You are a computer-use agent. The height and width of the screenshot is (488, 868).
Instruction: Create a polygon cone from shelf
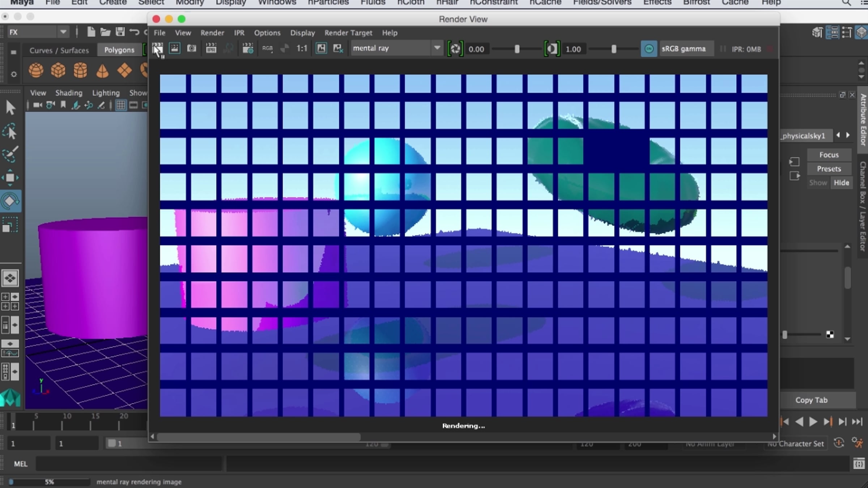(x=102, y=70)
